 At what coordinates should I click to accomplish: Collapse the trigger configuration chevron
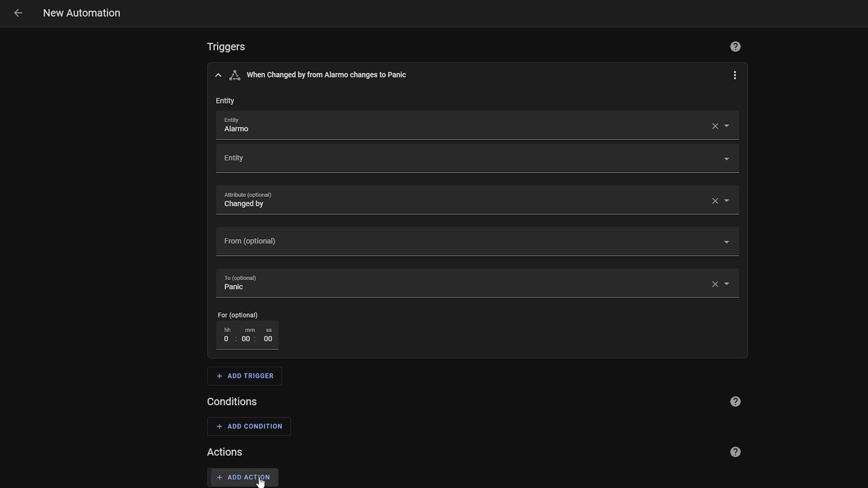point(218,75)
